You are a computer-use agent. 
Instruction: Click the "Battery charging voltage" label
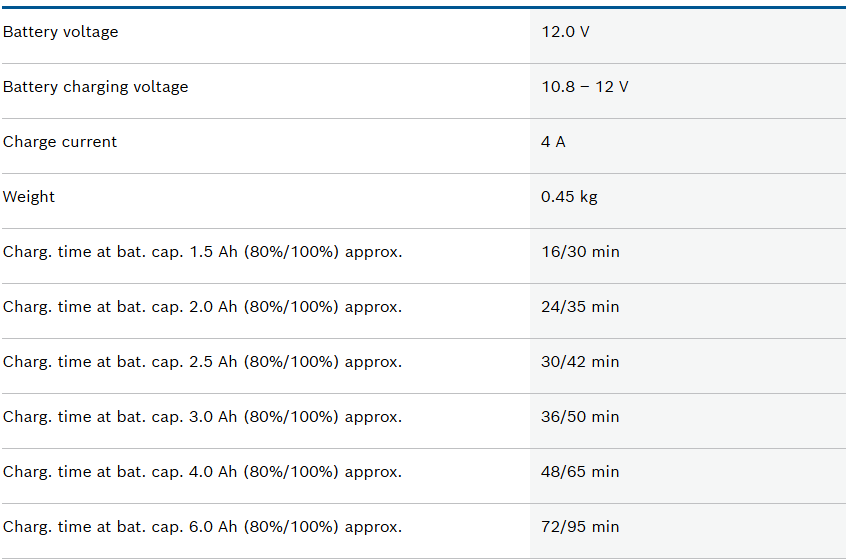[x=96, y=87]
